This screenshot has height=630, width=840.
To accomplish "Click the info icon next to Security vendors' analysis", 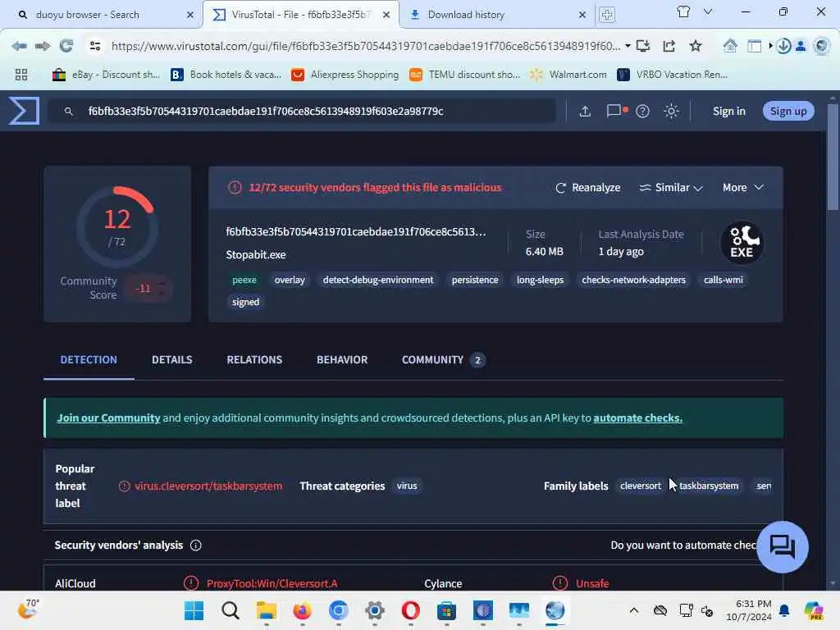I will click(x=196, y=546).
